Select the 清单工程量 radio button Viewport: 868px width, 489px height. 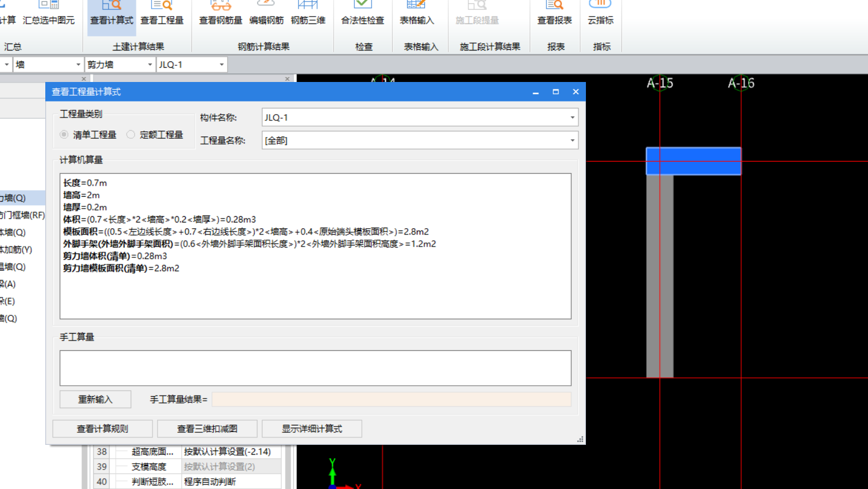click(x=64, y=135)
